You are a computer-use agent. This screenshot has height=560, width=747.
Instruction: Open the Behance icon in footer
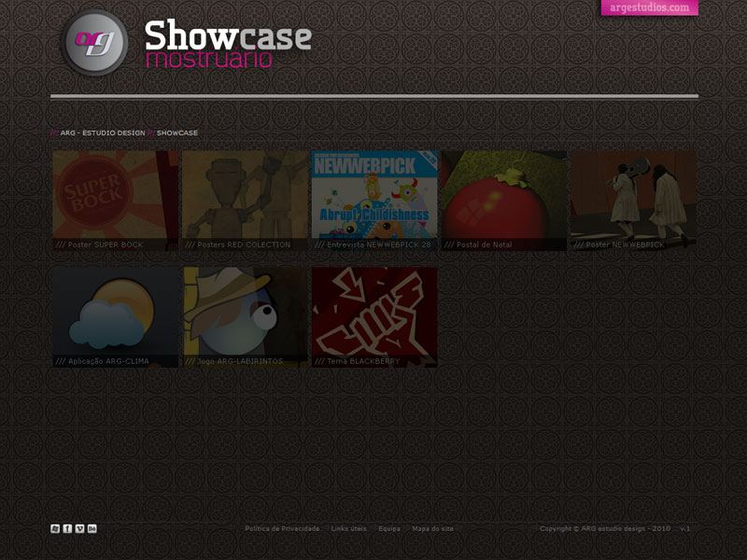pos(92,528)
